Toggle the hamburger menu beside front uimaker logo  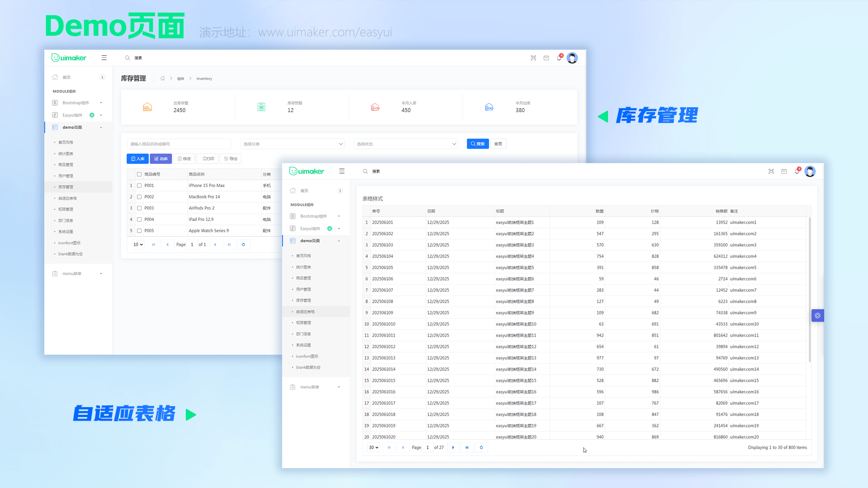(x=342, y=171)
